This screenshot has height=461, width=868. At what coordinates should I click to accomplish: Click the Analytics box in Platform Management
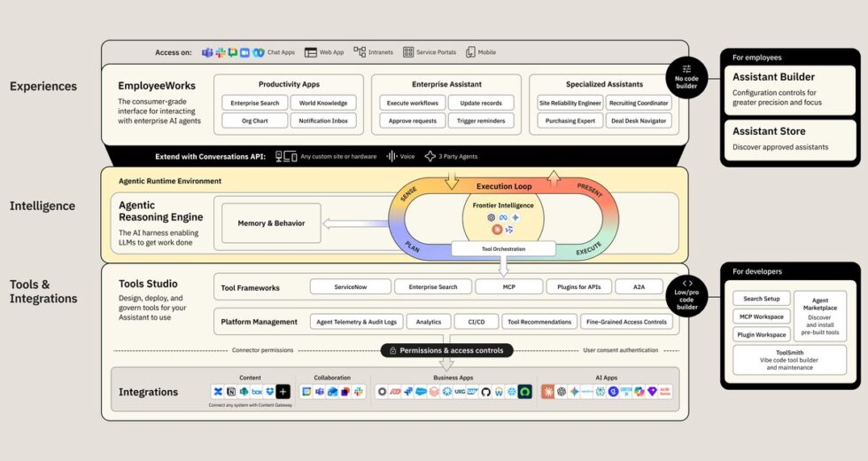click(429, 321)
